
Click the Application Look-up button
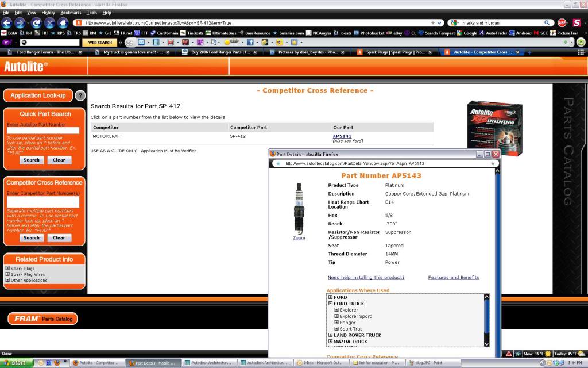[38, 95]
